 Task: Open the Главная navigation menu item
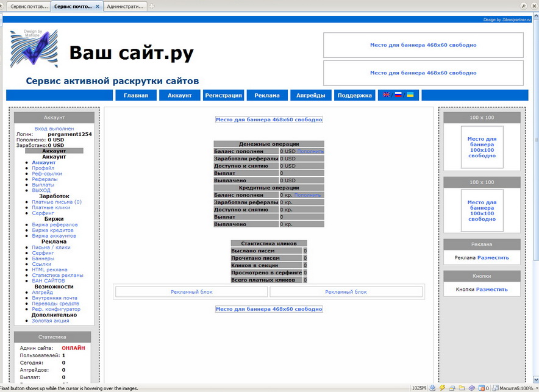pyautogui.click(x=135, y=95)
